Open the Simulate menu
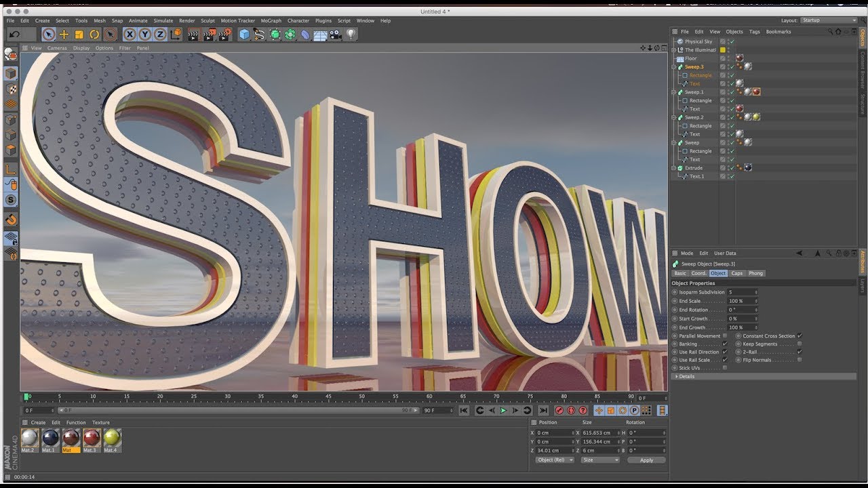 coord(163,21)
